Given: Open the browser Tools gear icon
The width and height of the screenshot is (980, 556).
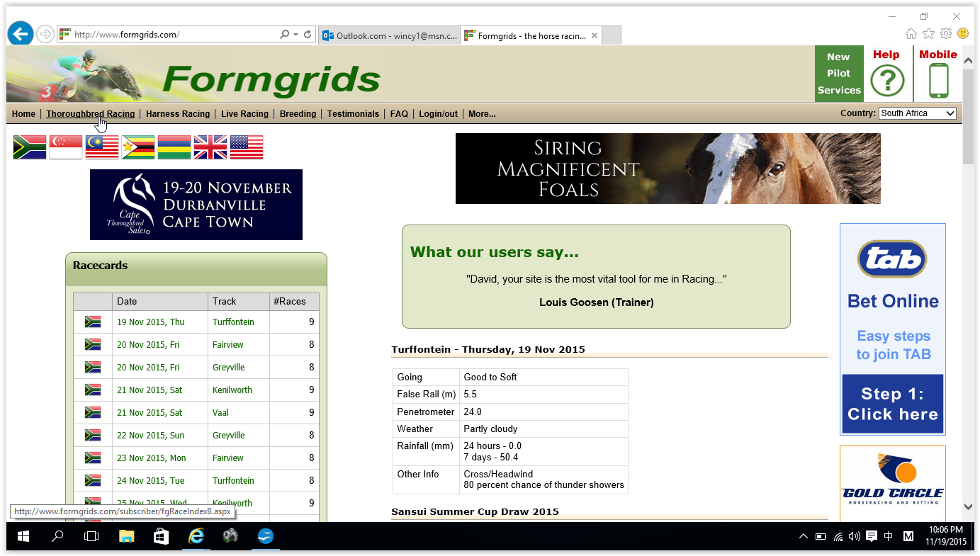Looking at the screenshot, I should click(x=946, y=33).
